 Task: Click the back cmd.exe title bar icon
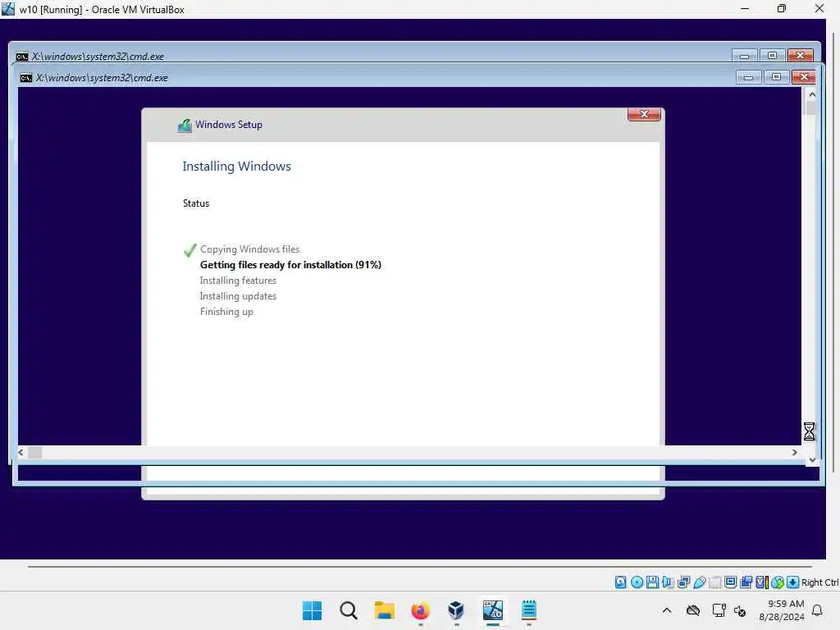pyautogui.click(x=22, y=57)
